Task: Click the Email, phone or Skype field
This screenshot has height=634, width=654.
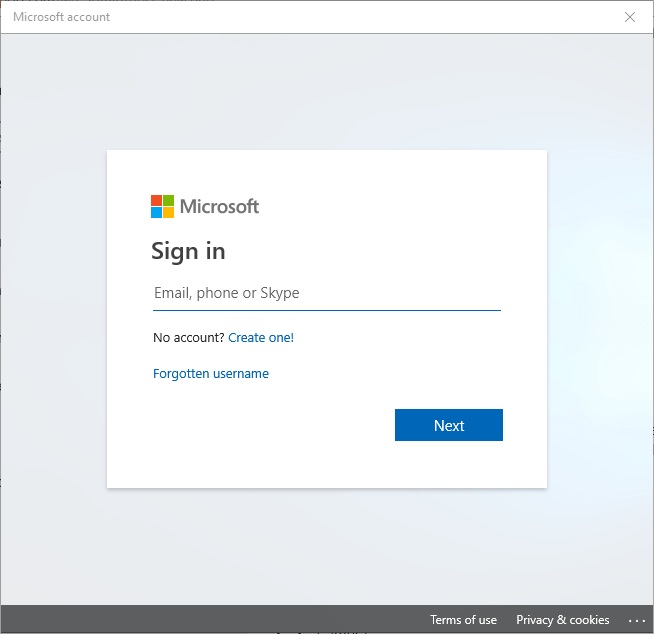Action: coord(327,293)
